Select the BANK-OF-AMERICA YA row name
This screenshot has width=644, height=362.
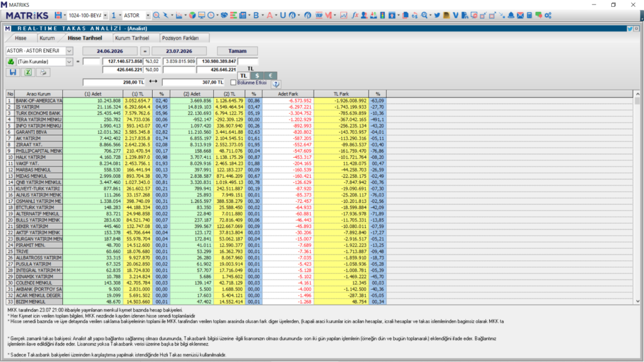coord(38,101)
